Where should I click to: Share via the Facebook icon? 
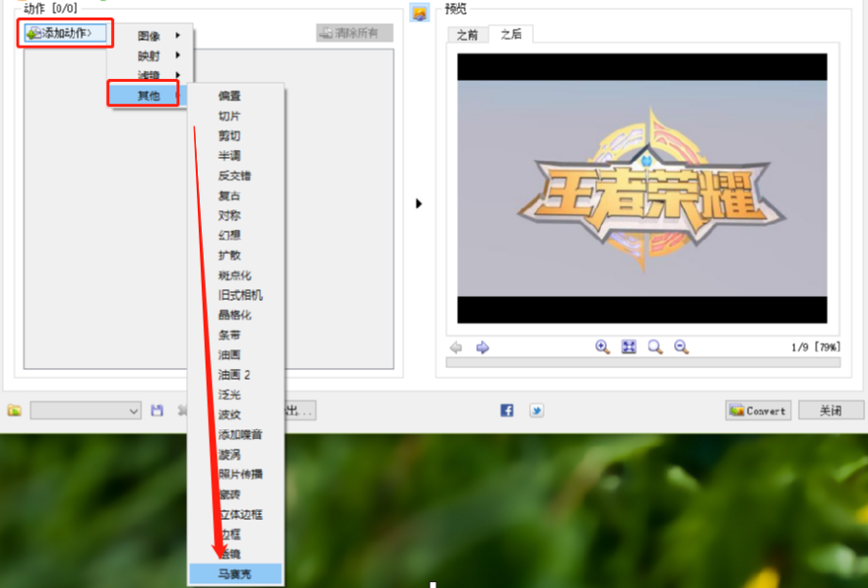click(507, 410)
